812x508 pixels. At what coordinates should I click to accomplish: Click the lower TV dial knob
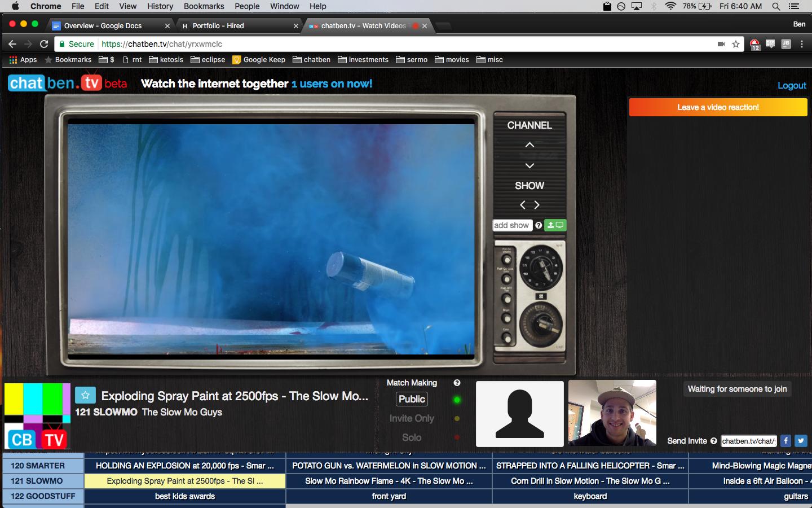point(541,325)
